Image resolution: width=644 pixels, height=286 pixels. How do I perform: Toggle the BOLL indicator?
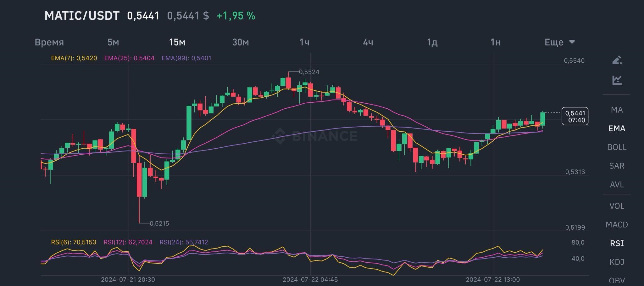click(x=617, y=147)
